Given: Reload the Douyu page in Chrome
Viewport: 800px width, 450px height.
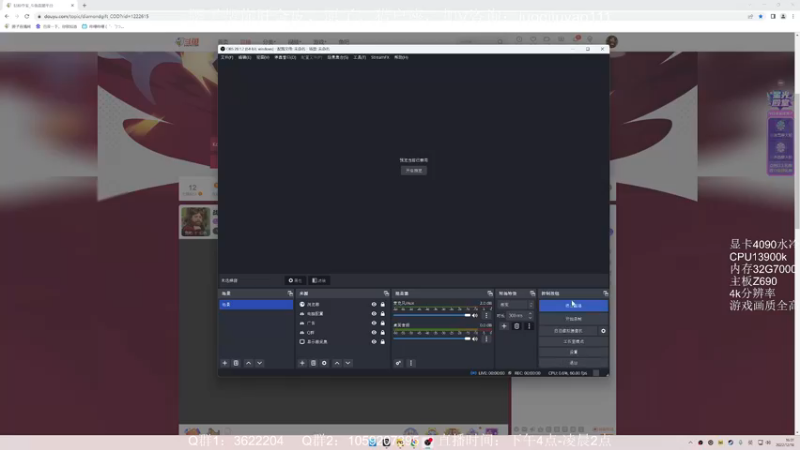Looking at the screenshot, I should pyautogui.click(x=27, y=16).
